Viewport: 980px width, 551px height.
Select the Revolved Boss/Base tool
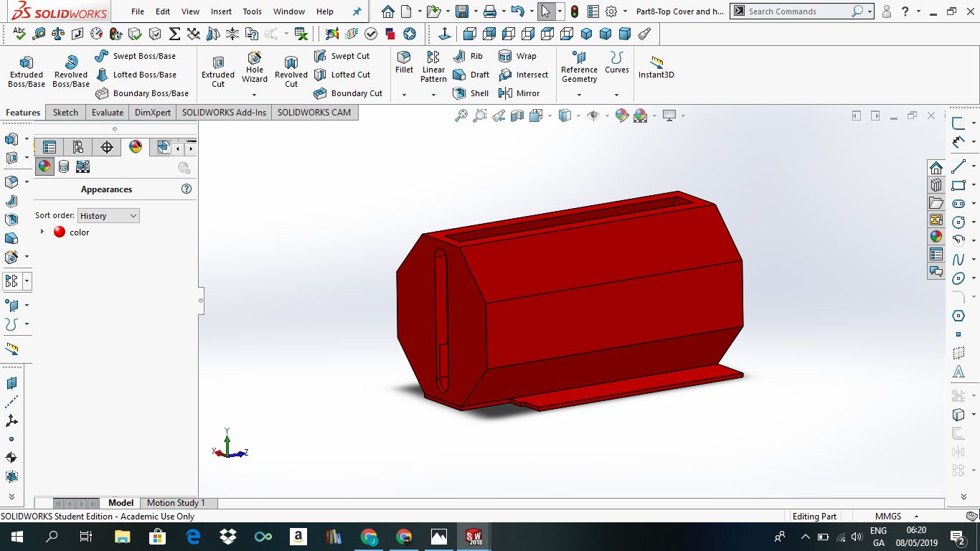click(x=71, y=72)
